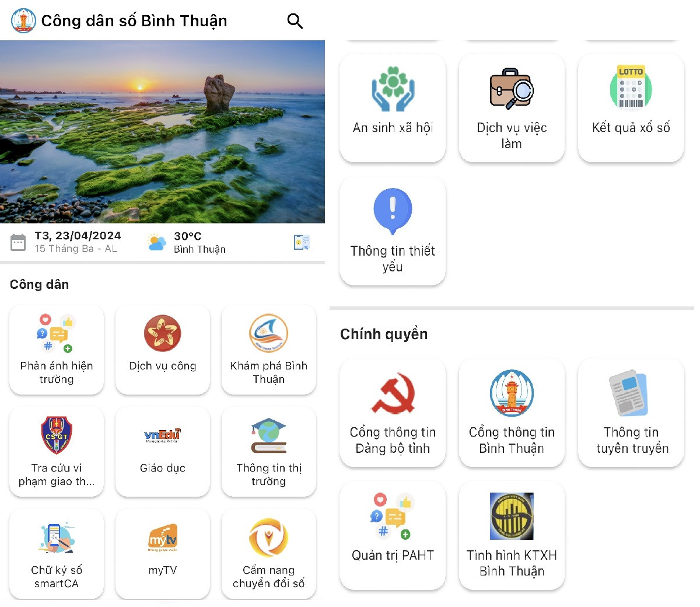View Kết quả xổ số lottery results
This screenshot has width=700, height=607.
click(631, 108)
